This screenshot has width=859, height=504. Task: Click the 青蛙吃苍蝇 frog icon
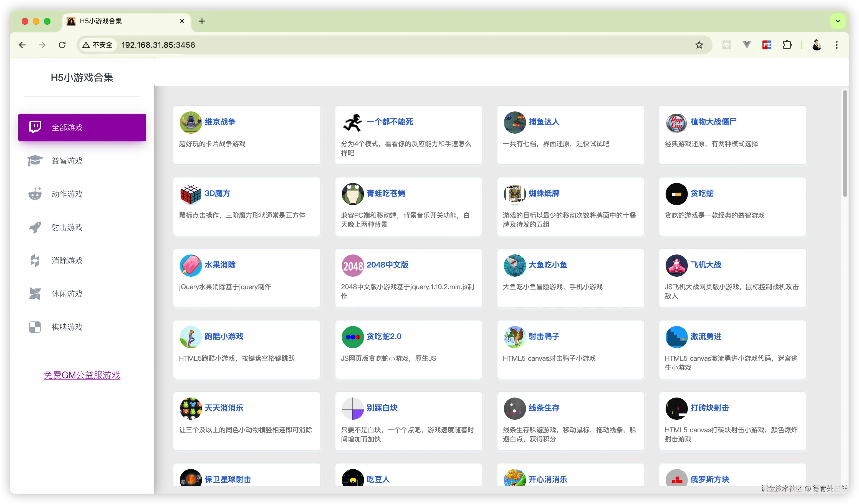[352, 194]
